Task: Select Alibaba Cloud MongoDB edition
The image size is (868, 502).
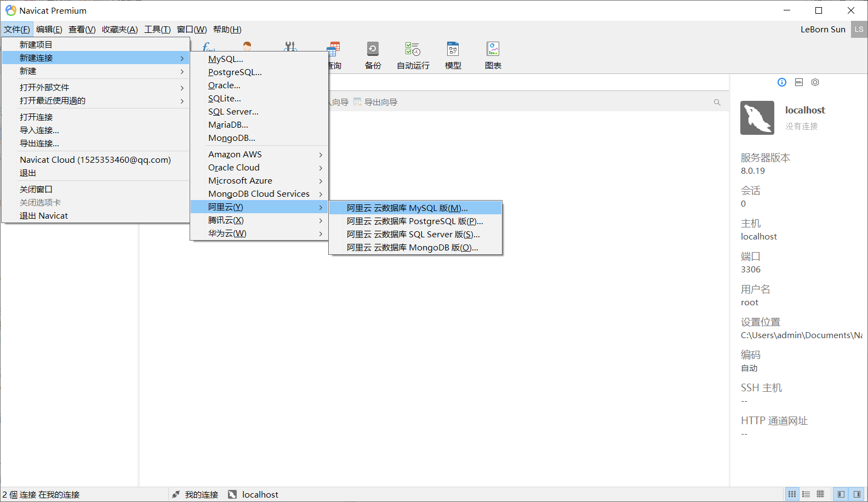Action: point(415,248)
